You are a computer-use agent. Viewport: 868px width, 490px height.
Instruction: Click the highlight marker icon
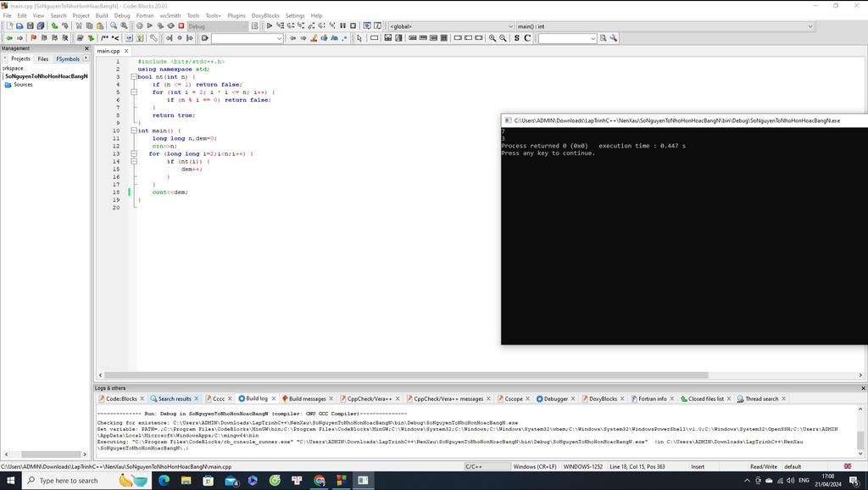click(x=314, y=38)
